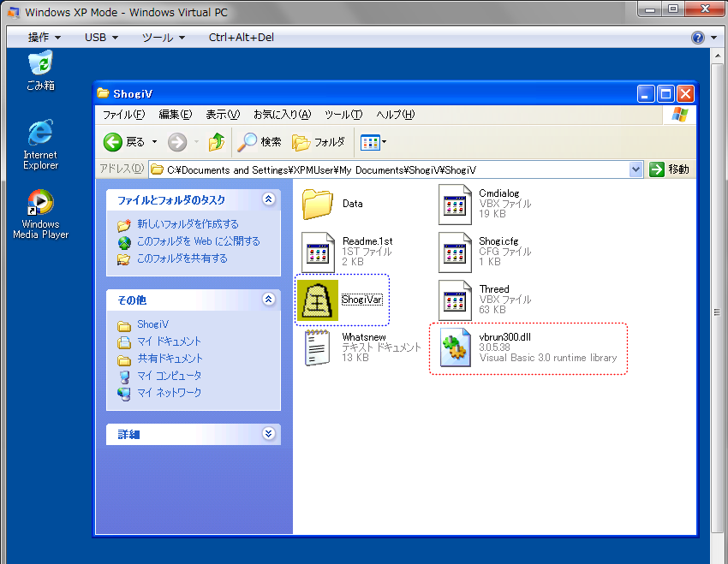Select the Readme.1st file icon
Screen dimensions: 728x564
coord(318,252)
